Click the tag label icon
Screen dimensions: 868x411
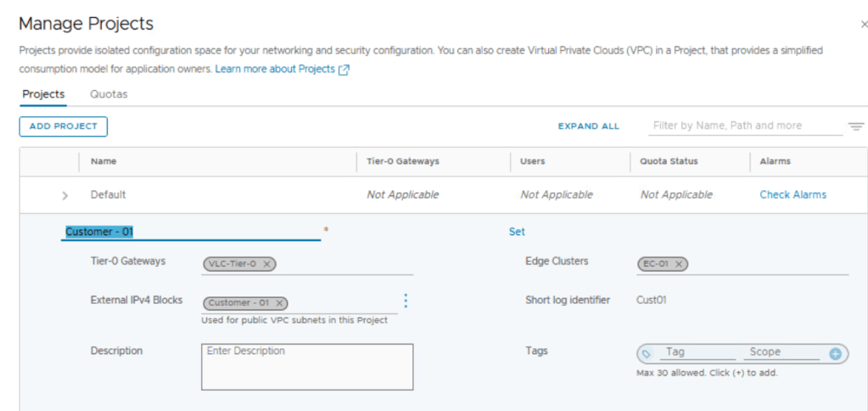pos(647,353)
